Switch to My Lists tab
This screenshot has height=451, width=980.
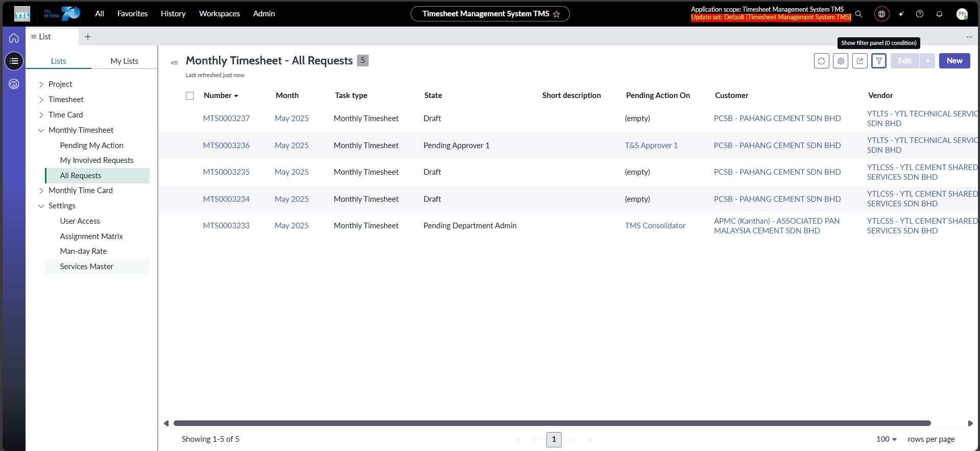[124, 61]
